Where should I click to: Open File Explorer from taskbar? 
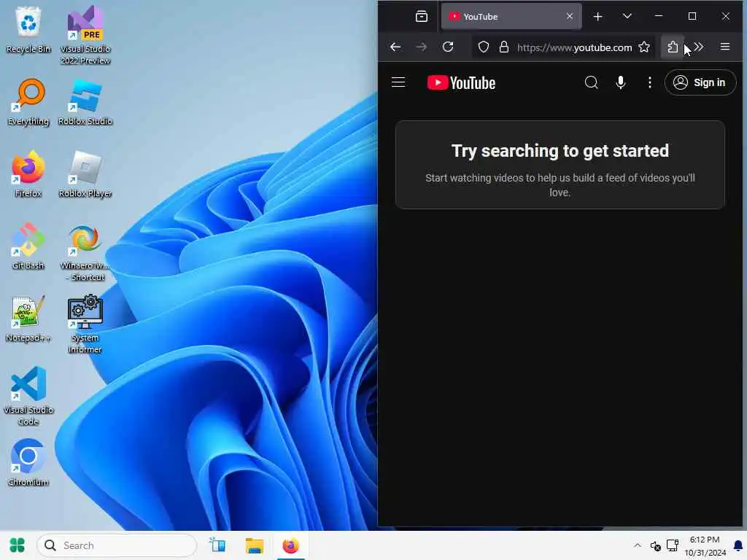pyautogui.click(x=255, y=545)
